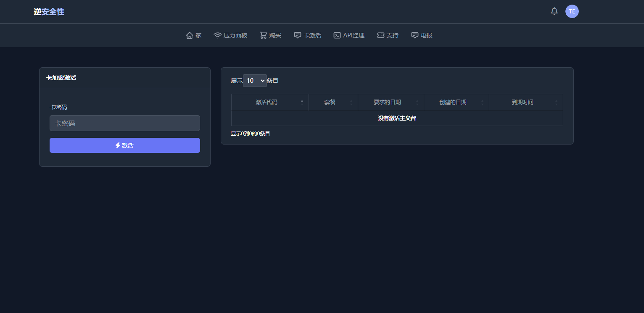Viewport: 644px width, 313px height.
Task: Open the 电报 telegram link
Action: 422,35
